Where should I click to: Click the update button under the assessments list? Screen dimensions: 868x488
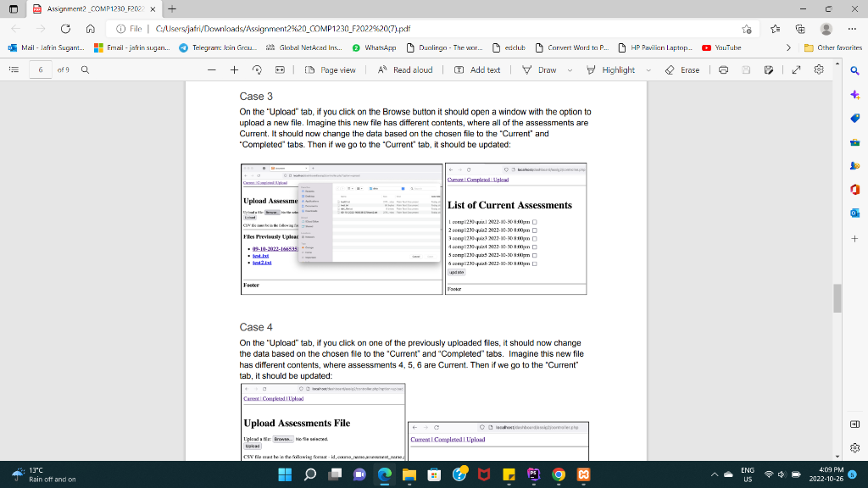[457, 272]
